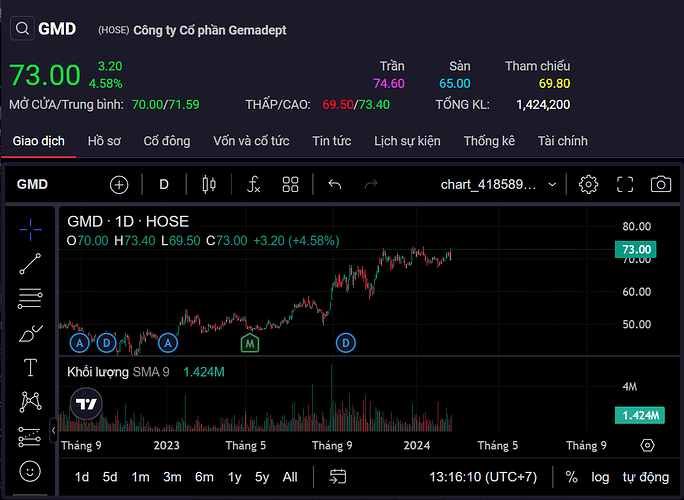
Task: Click the first A event marker
Action: [x=79, y=343]
